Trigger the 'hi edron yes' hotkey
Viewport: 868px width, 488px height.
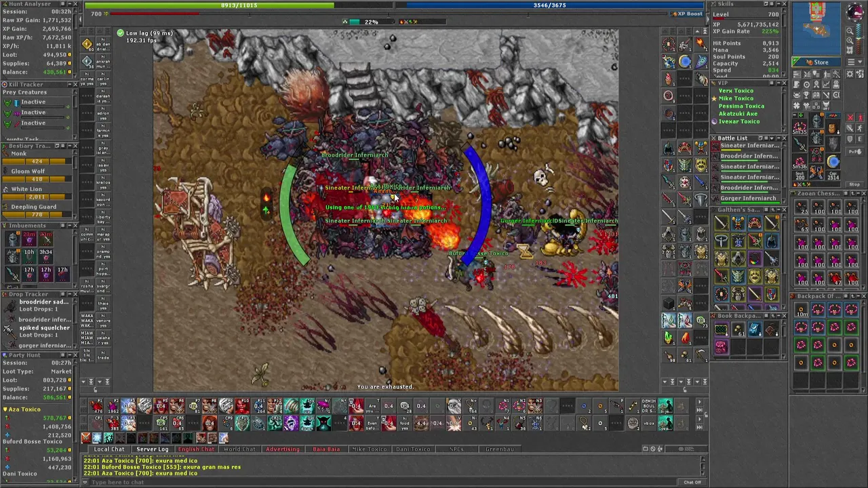(103, 113)
